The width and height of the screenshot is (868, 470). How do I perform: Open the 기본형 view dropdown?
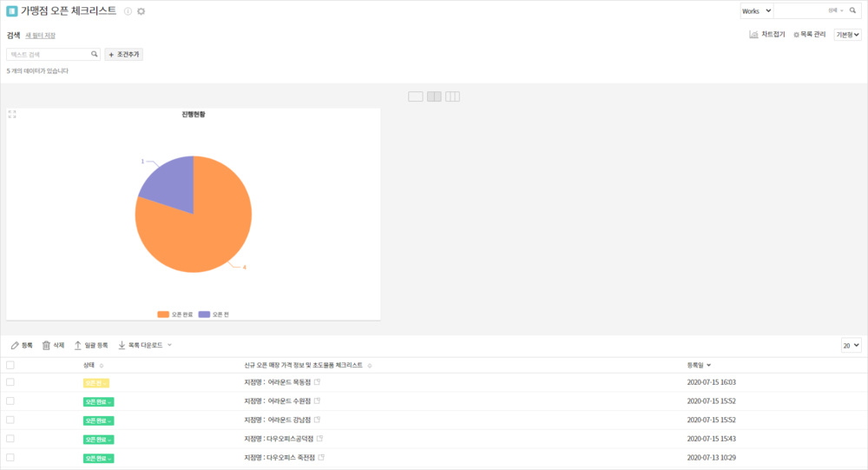(x=847, y=35)
